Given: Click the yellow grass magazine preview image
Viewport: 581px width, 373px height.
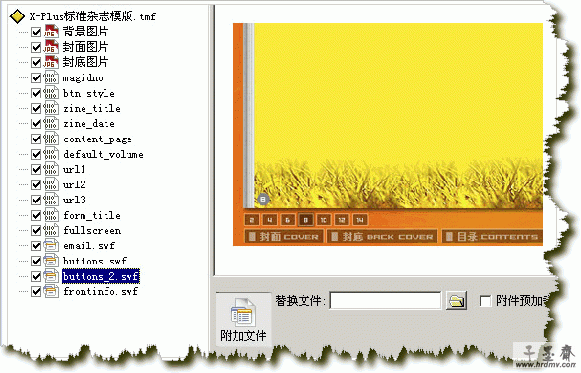Looking at the screenshot, I should [x=399, y=116].
